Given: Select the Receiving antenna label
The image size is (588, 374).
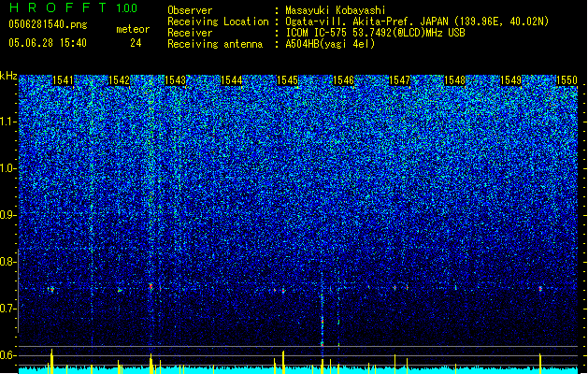Looking at the screenshot, I should 215,44.
